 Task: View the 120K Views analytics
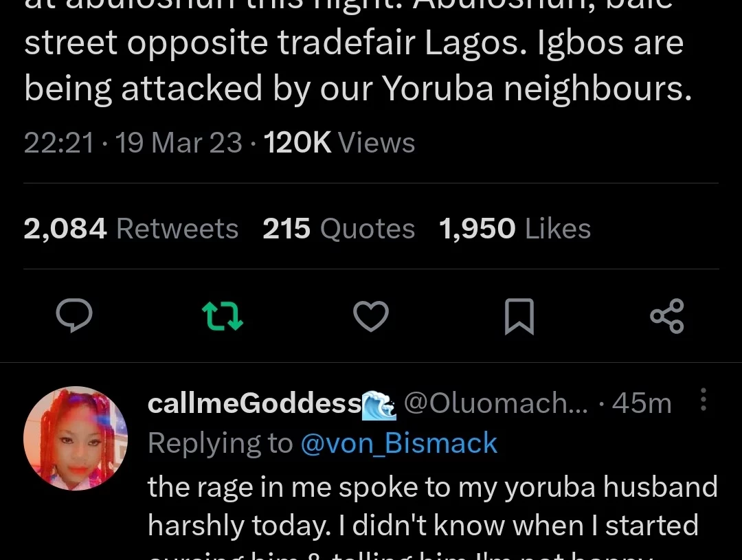(339, 142)
